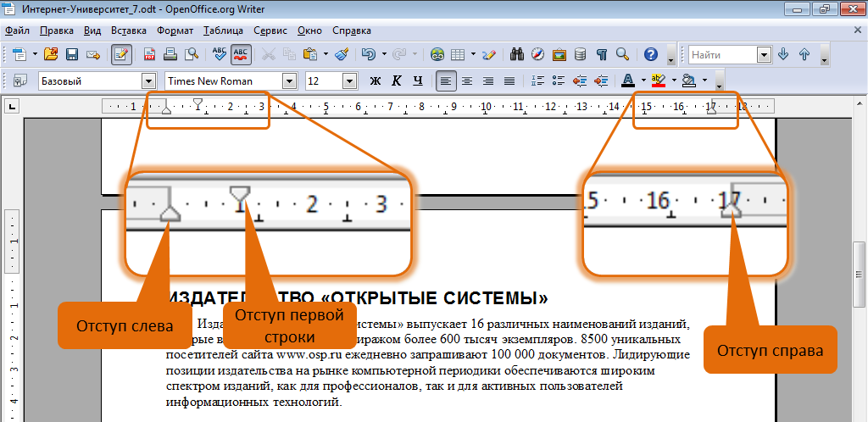
Task: Open a file with the folder icon
Action: [50, 54]
